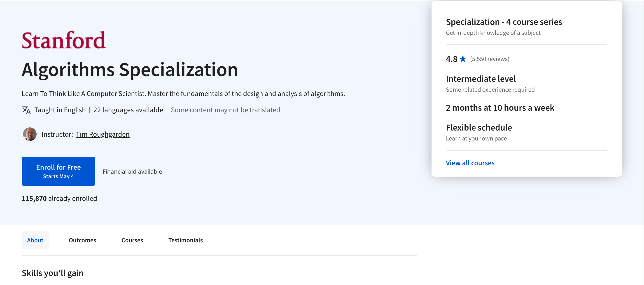Click the instructor profile photo
The width and height of the screenshot is (644, 285).
click(29, 134)
